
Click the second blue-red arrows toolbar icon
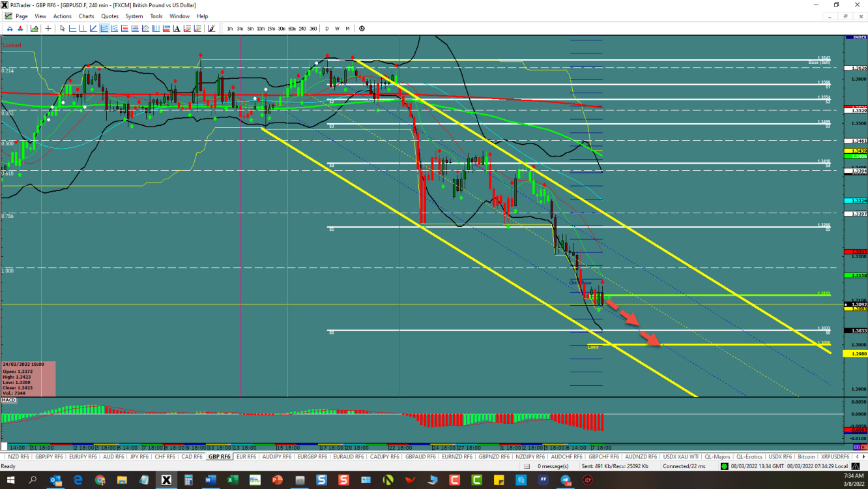click(x=20, y=28)
